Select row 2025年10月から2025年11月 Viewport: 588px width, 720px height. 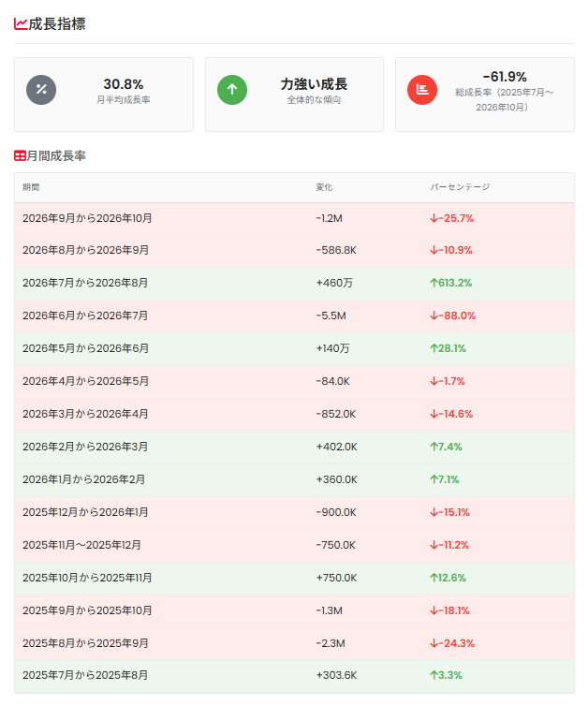294,578
